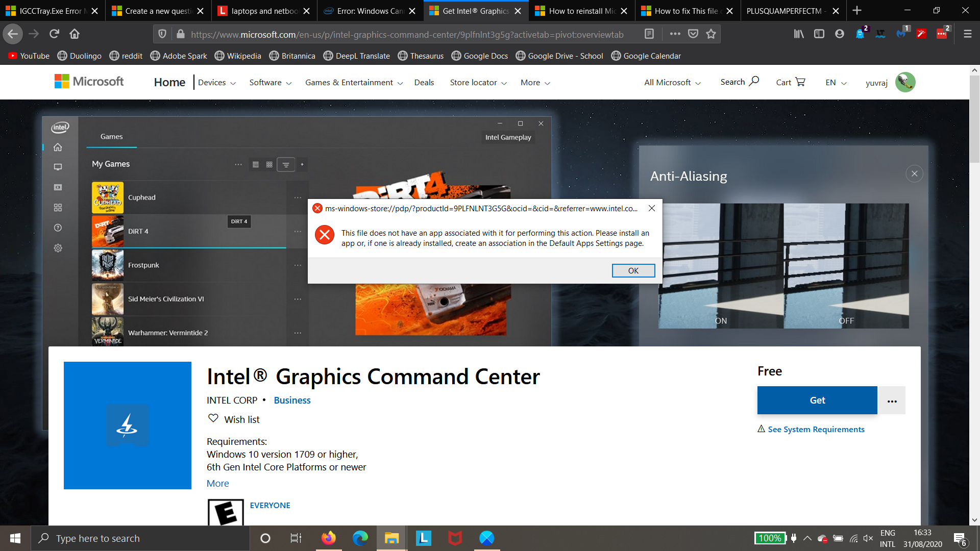This screenshot has height=551, width=980.
Task: Click the Firefox reload page icon
Action: (x=54, y=34)
